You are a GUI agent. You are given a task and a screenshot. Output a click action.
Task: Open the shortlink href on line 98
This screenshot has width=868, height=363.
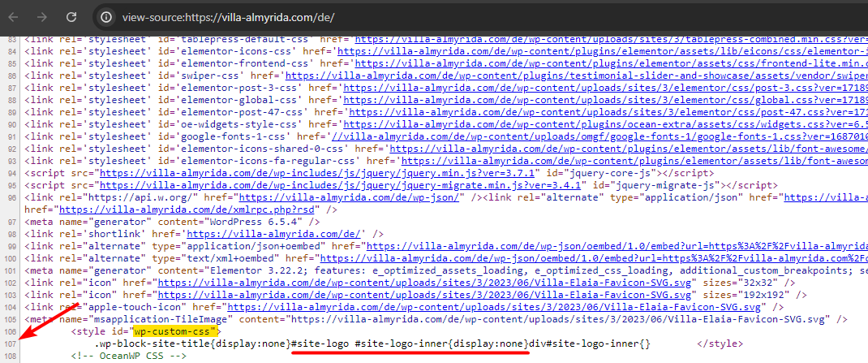click(276, 233)
